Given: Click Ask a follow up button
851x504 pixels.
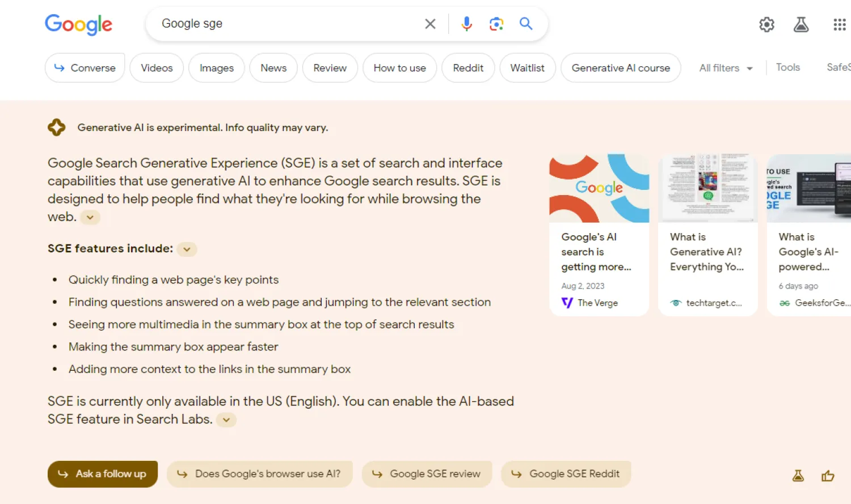Looking at the screenshot, I should coord(103,474).
